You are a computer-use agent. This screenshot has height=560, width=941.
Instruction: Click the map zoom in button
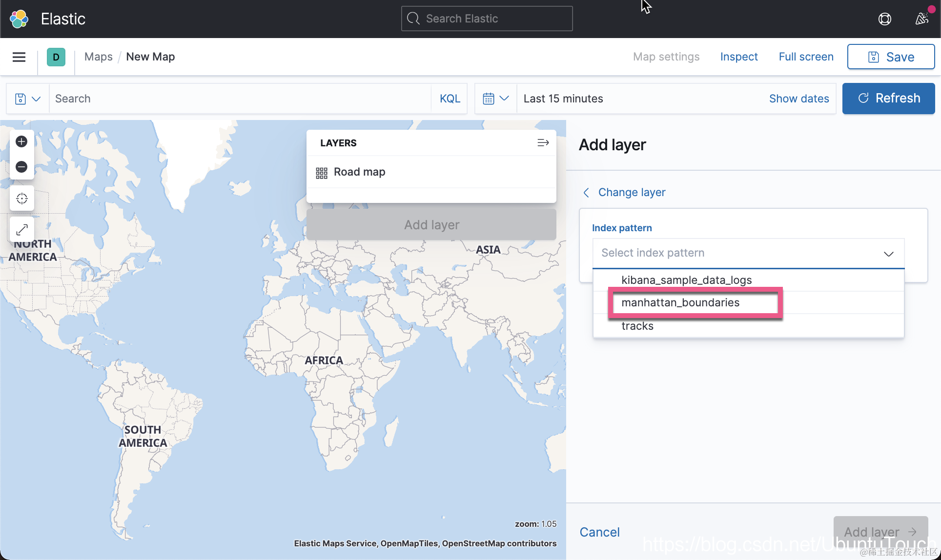coord(21,141)
